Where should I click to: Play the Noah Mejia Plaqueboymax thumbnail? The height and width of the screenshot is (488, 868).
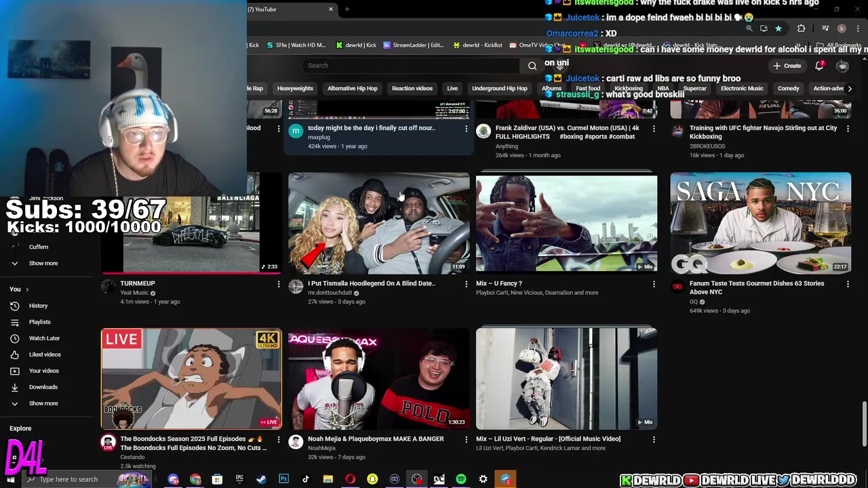point(379,379)
